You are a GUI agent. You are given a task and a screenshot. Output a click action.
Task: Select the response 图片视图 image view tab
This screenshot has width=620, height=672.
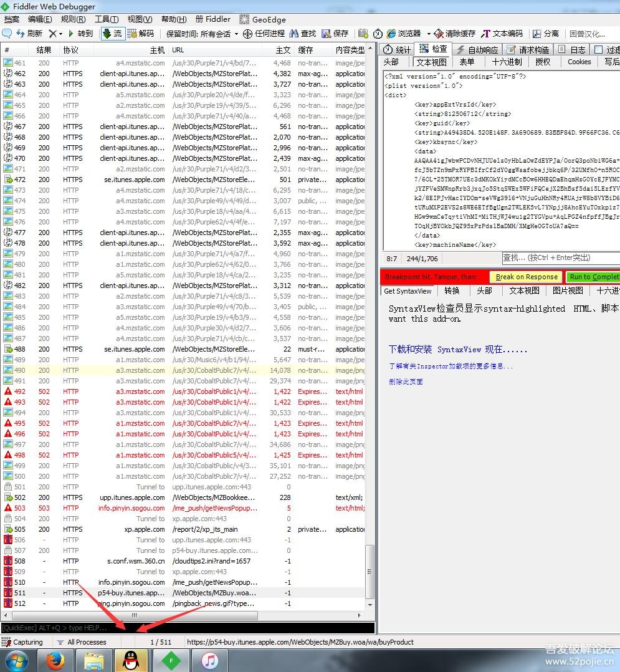click(x=568, y=291)
